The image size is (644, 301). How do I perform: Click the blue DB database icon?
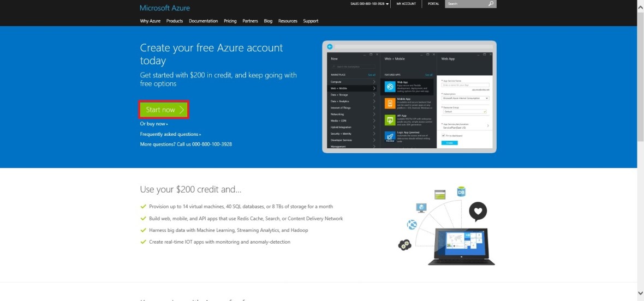pyautogui.click(x=461, y=191)
